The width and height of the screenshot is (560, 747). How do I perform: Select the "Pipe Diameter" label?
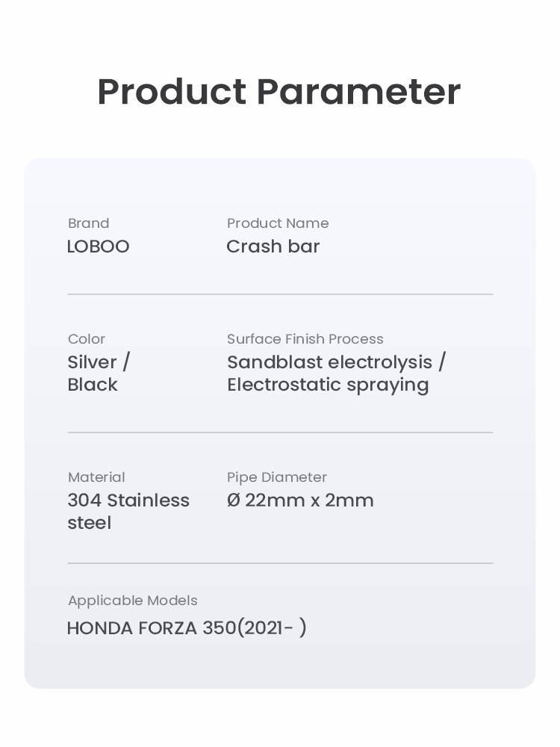276,477
